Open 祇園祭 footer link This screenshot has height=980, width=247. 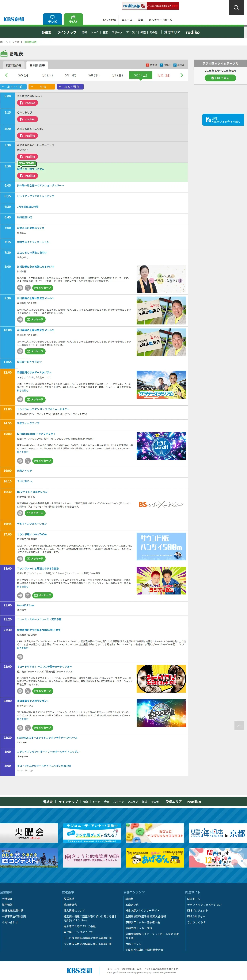click(129, 899)
